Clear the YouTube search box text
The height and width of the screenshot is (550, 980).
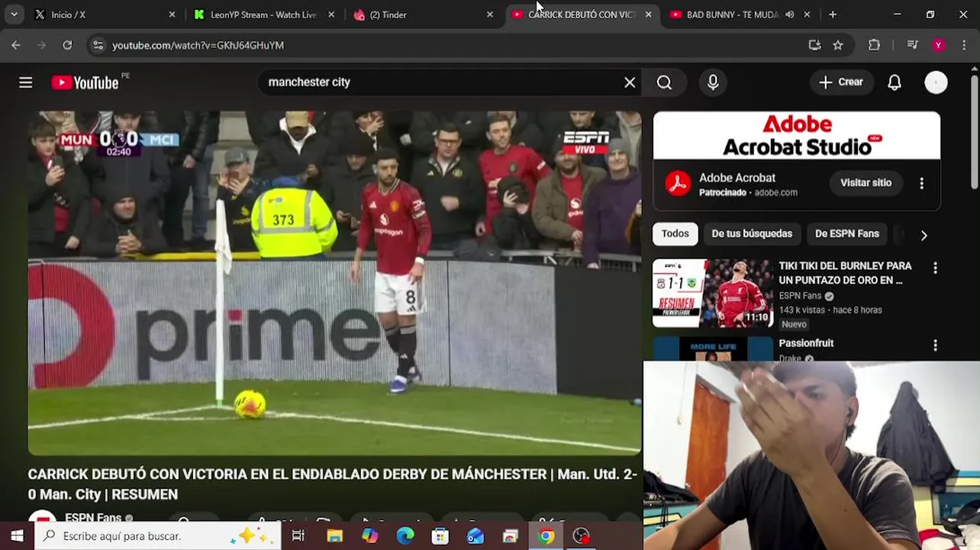tap(630, 82)
